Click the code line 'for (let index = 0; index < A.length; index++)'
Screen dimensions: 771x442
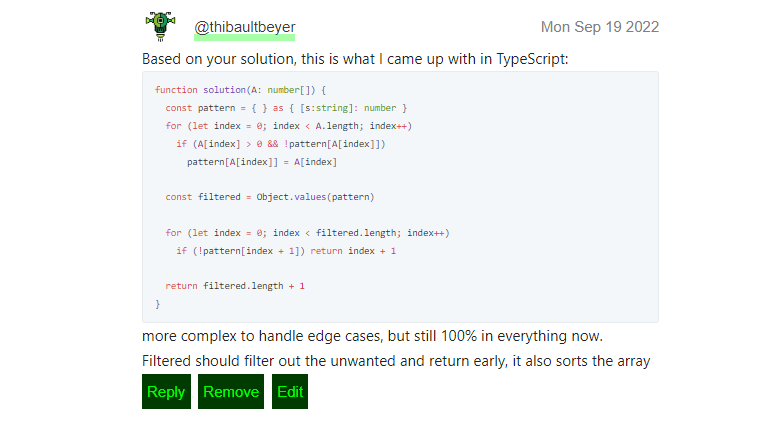289,126
